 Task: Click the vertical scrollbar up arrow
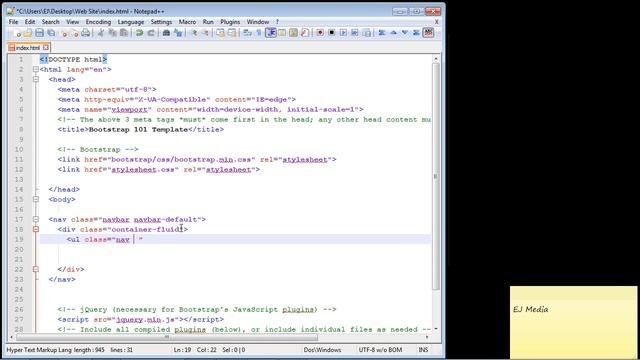pos(436,59)
